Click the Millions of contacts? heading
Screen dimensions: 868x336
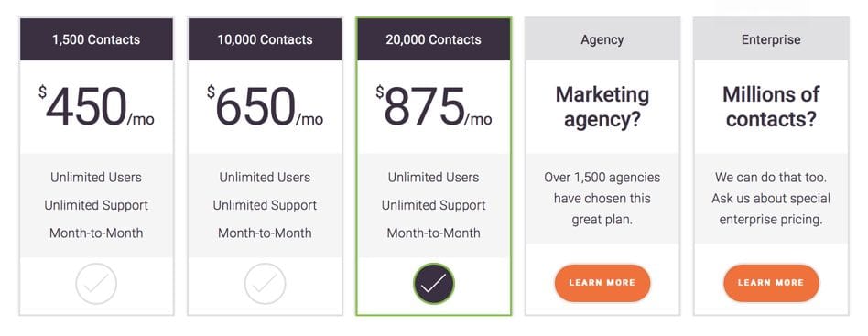pyautogui.click(x=771, y=106)
